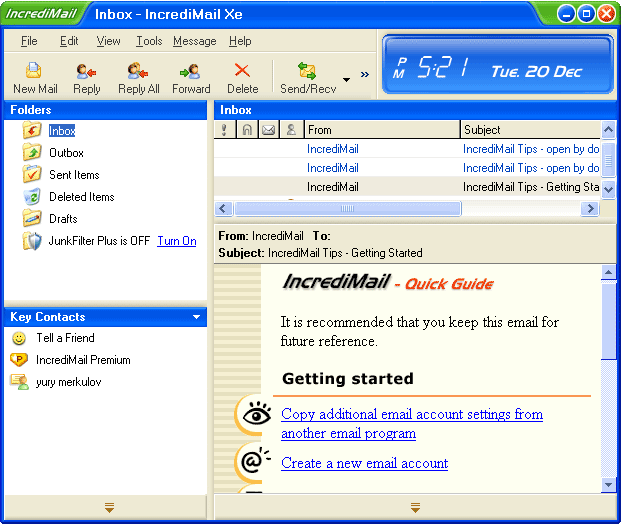
Task: Collapse left panel with bottom arrow
Action: click(x=109, y=507)
